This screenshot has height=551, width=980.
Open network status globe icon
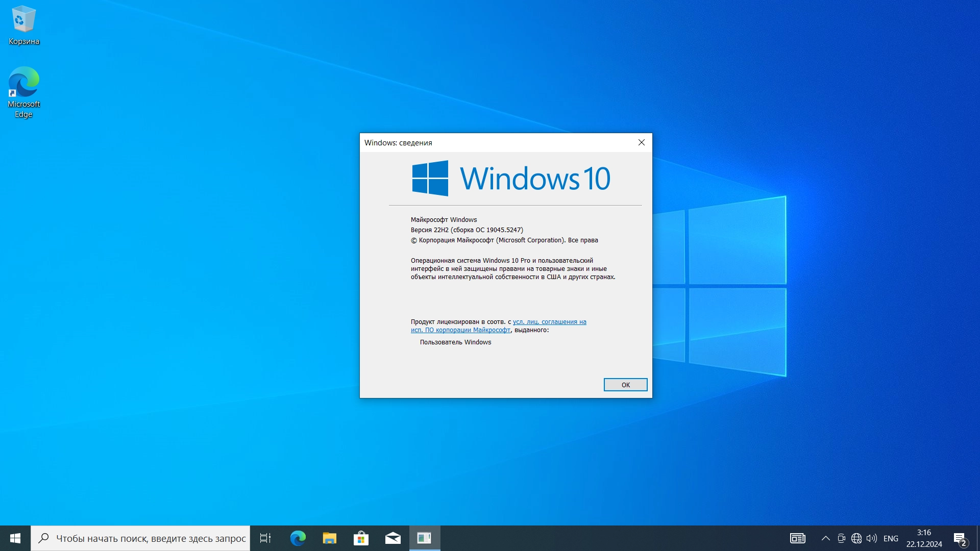856,538
